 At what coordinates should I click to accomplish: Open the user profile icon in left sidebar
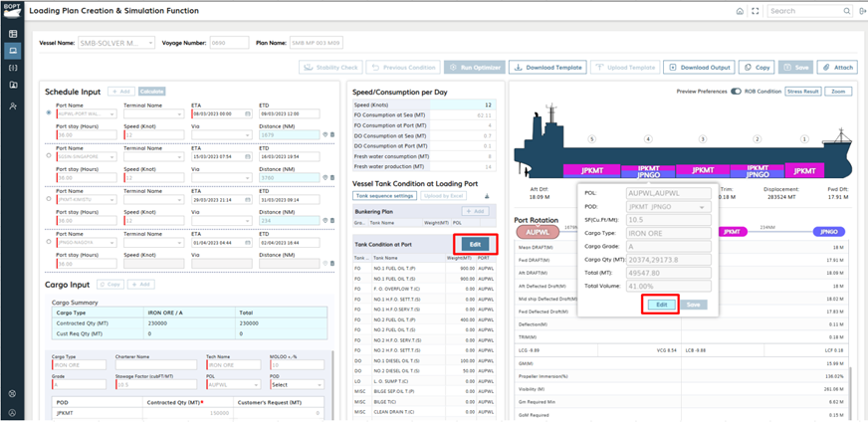click(13, 105)
